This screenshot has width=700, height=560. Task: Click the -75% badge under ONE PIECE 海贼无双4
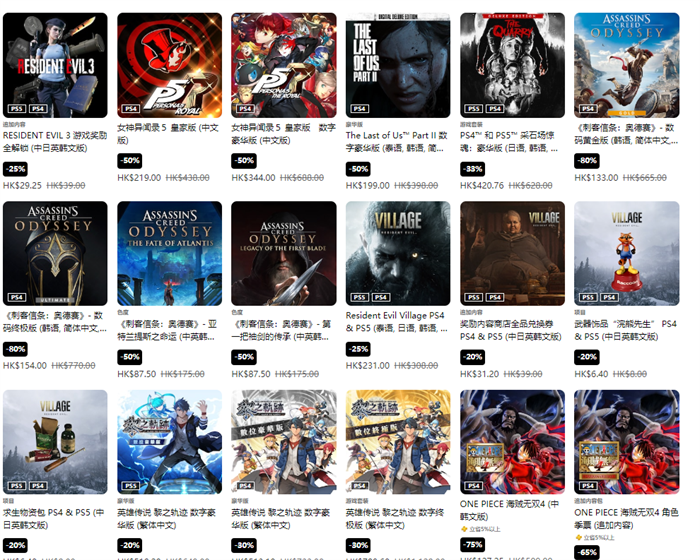click(472, 545)
